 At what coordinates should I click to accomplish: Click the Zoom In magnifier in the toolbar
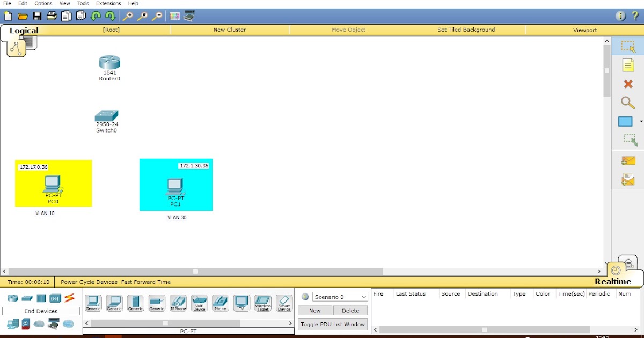click(x=129, y=16)
